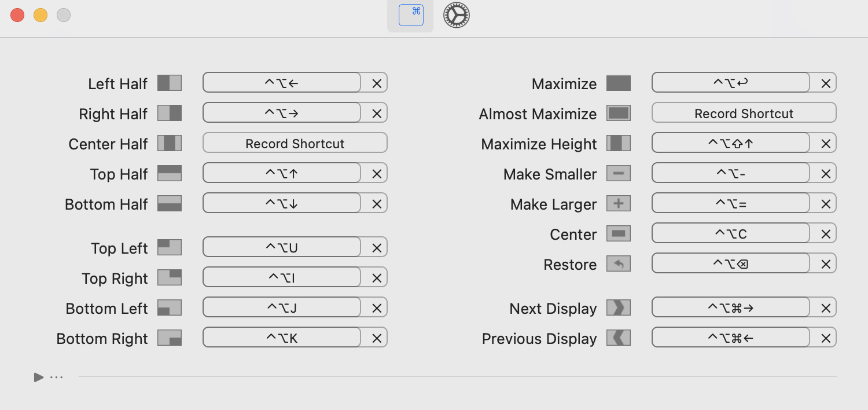
Task: Edit the Right Half shortcut field
Action: tap(282, 113)
